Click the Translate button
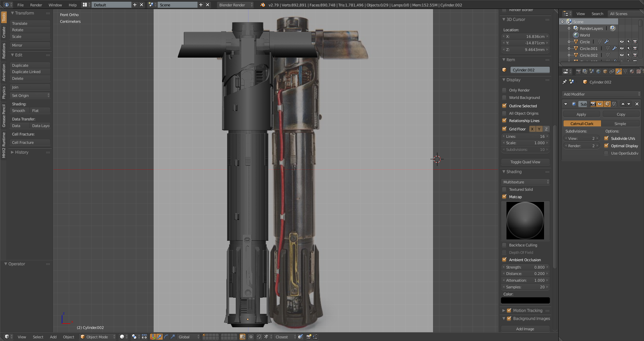Screen dimensions: 644x341 (30, 23)
